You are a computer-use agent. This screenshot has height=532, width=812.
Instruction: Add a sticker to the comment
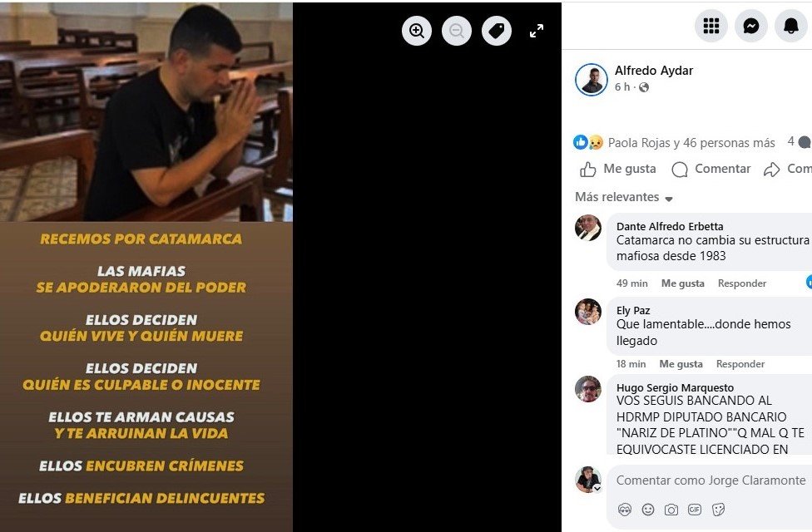click(x=718, y=510)
